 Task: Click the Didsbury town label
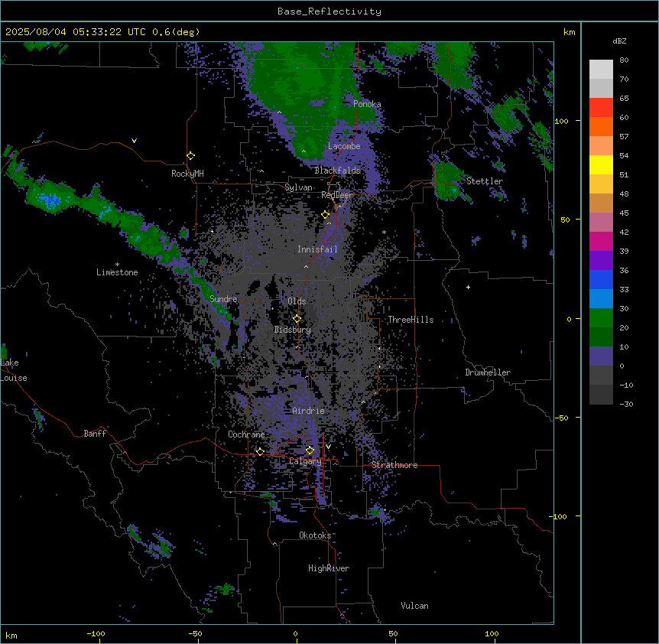tap(293, 330)
